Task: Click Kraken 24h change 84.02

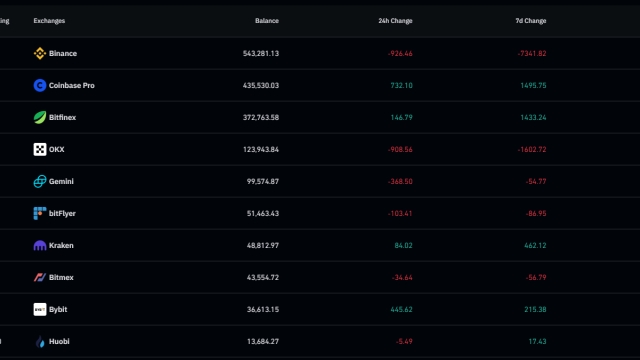Action: (403, 245)
